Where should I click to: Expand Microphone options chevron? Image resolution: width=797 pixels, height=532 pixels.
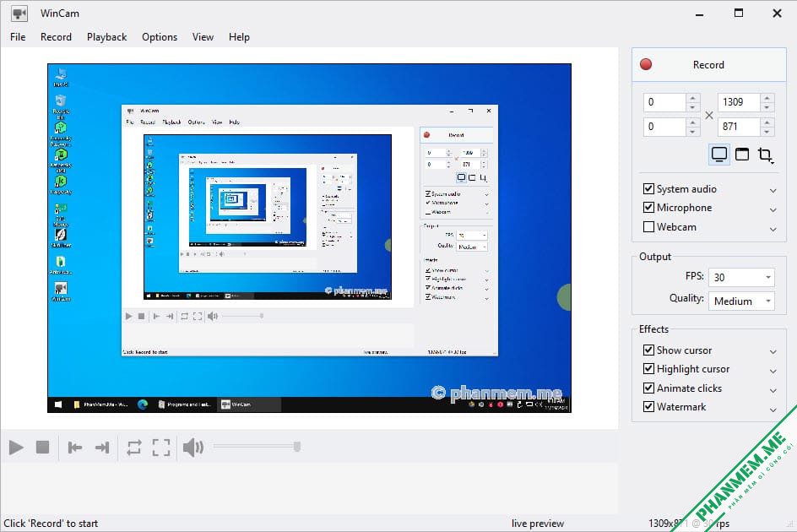coord(773,209)
